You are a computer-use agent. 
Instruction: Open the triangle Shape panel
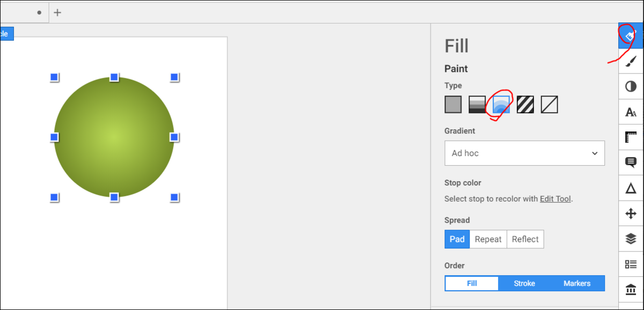pyautogui.click(x=631, y=188)
